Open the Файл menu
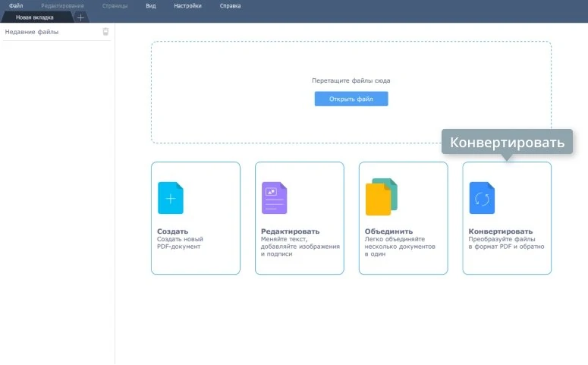This screenshot has width=588, height=365. (16, 5)
